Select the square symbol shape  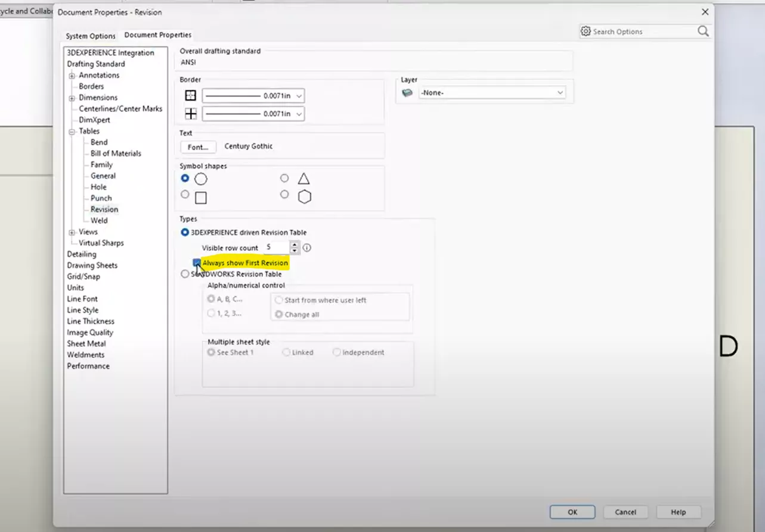pos(185,194)
